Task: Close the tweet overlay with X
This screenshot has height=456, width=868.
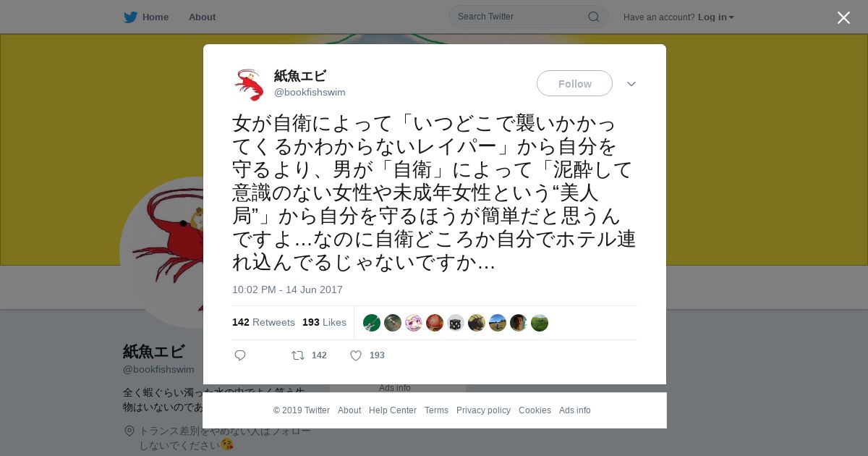Action: pos(843,17)
